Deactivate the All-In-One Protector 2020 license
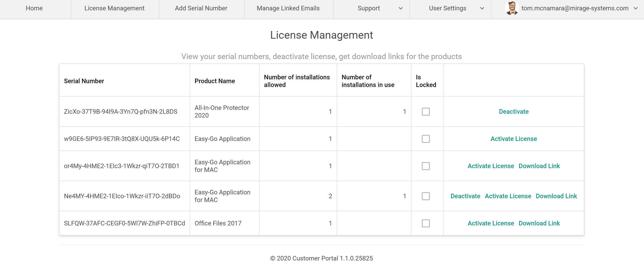The image size is (644, 269). [514, 112]
